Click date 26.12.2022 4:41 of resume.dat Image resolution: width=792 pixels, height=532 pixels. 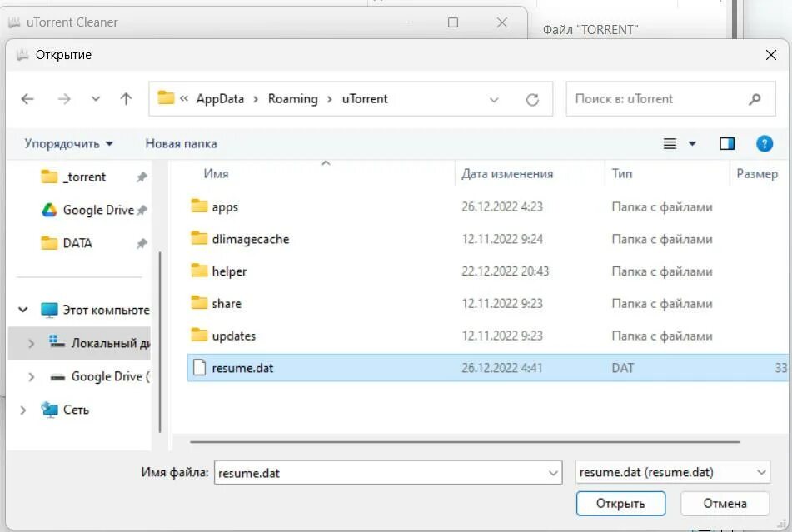pyautogui.click(x=501, y=368)
